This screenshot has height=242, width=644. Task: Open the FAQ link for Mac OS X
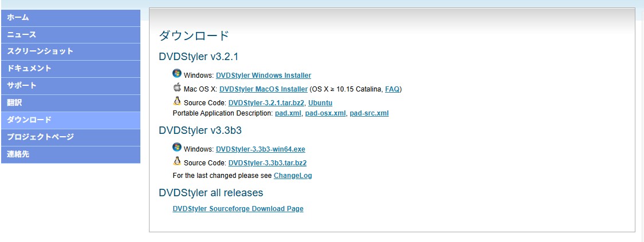[392, 89]
